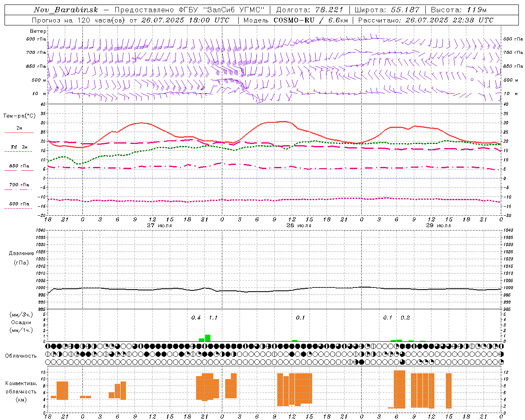Click the Осадки precipitation label
Viewport: 525px width, 420px height.
(x=21, y=322)
